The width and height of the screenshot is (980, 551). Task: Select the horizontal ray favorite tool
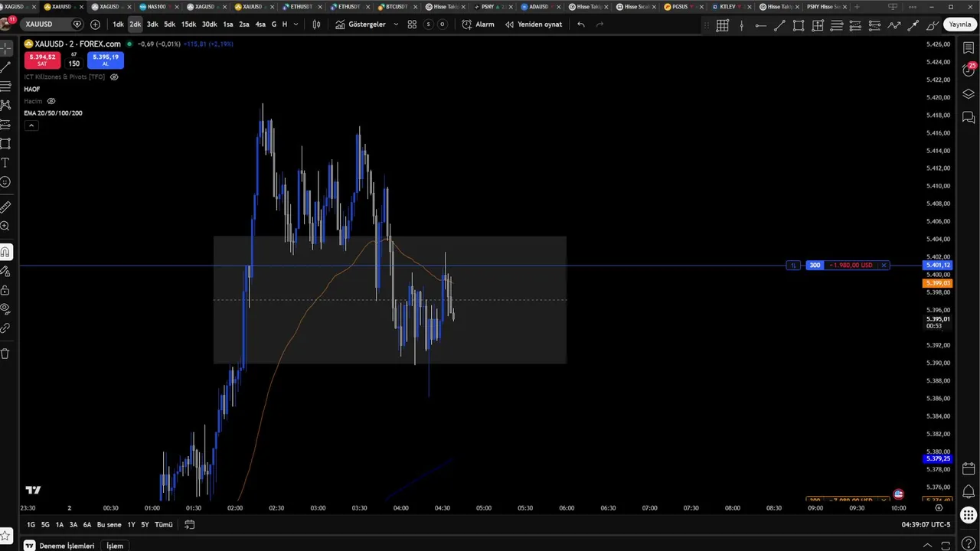[760, 25]
